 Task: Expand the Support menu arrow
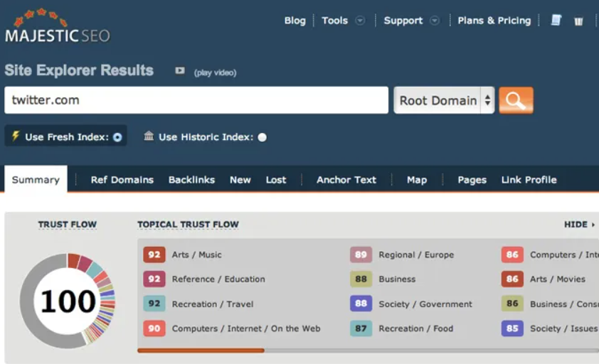pyautogui.click(x=435, y=21)
